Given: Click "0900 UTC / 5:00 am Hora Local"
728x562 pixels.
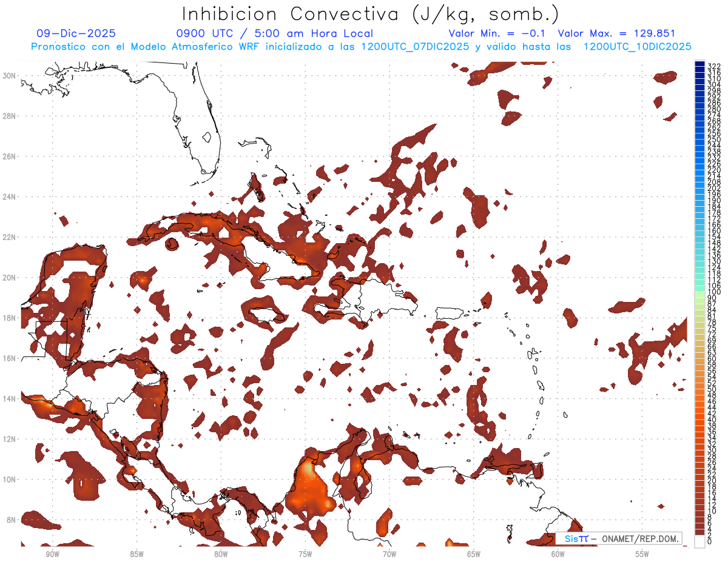Looking at the screenshot, I should (274, 34).
